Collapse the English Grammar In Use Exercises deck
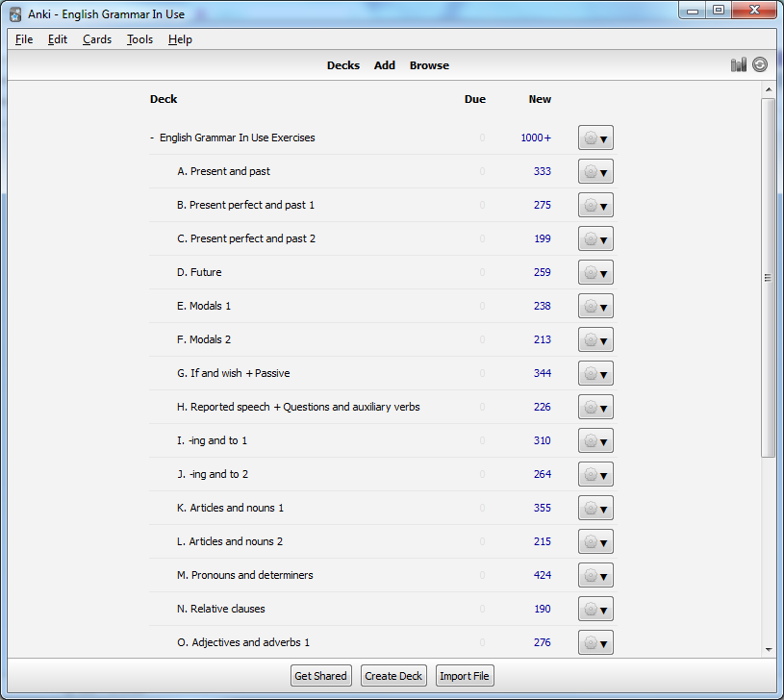 click(152, 137)
